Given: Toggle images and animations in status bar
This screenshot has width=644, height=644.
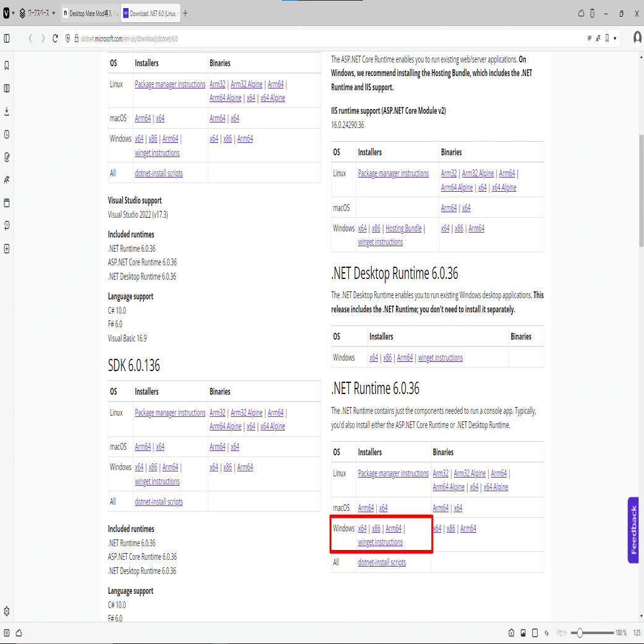Looking at the screenshot, I should tap(523, 633).
